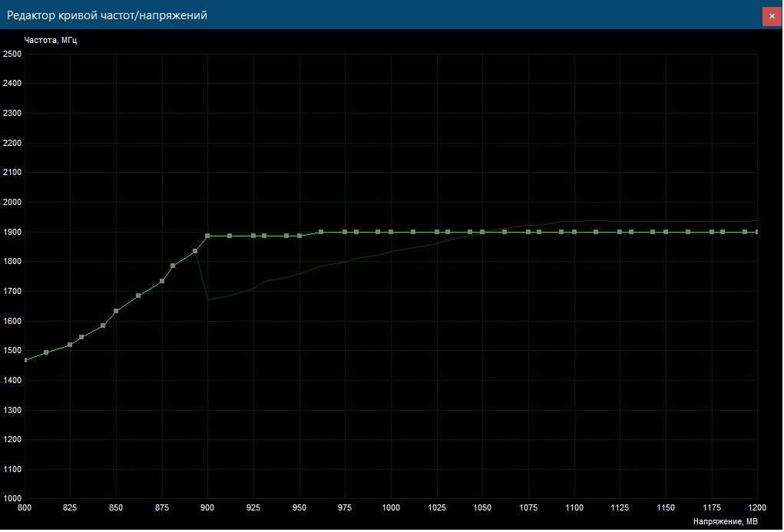Image resolution: width=784 pixels, height=532 pixels.
Task: Click the curve point at 925 mV
Action: 253,236
